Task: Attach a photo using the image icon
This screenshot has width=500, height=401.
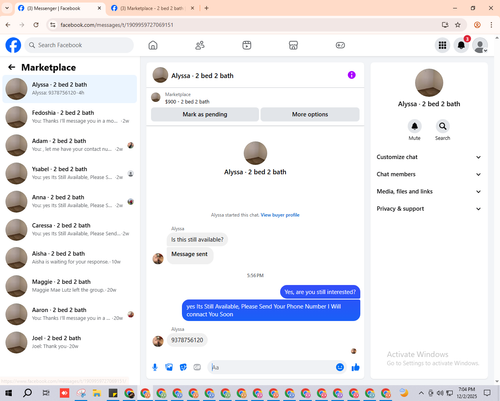Action: point(169,367)
